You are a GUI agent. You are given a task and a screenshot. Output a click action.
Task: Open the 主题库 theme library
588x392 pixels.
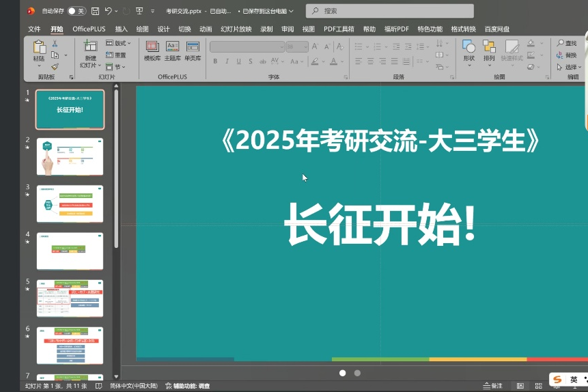(x=172, y=51)
